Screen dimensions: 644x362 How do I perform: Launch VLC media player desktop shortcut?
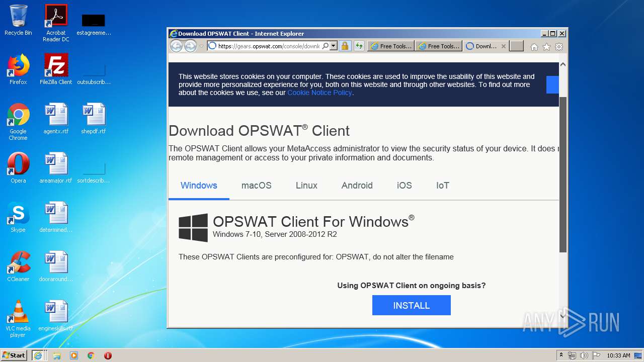click(18, 319)
